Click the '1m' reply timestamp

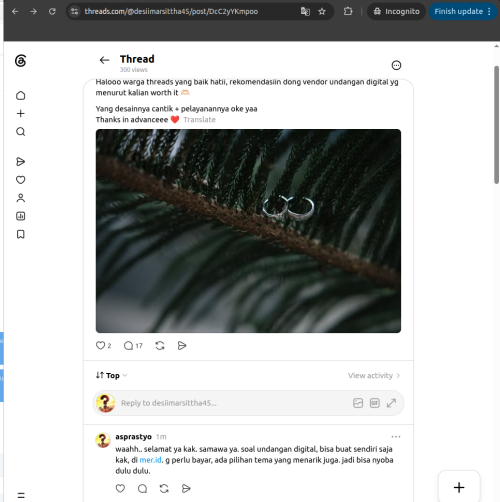(161, 437)
